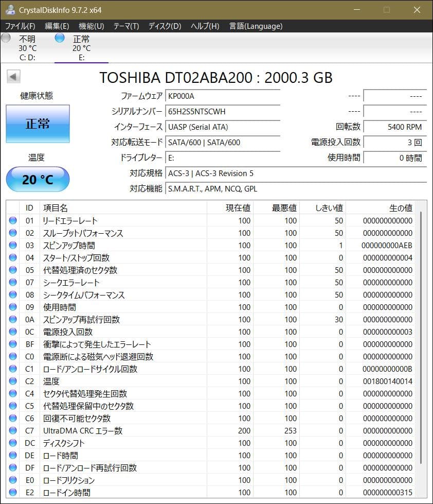Click the 正常 health status button
Screen dimensions: 433x504
click(x=38, y=124)
